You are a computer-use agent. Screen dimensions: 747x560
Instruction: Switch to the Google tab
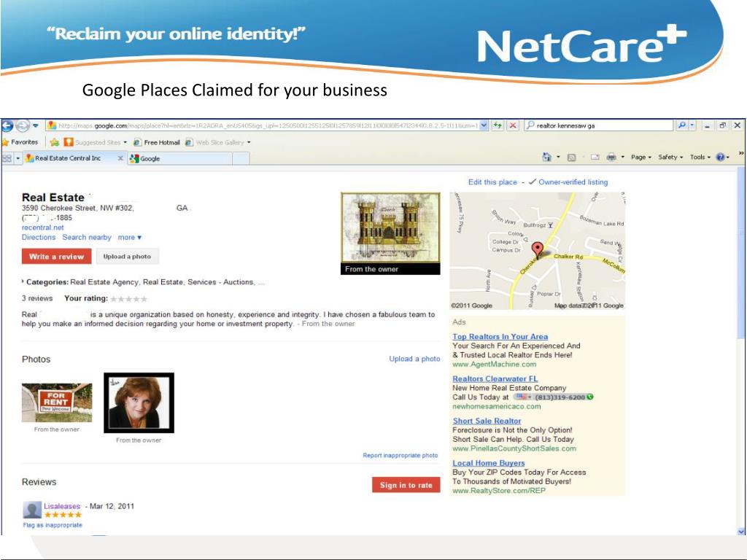pos(180,158)
